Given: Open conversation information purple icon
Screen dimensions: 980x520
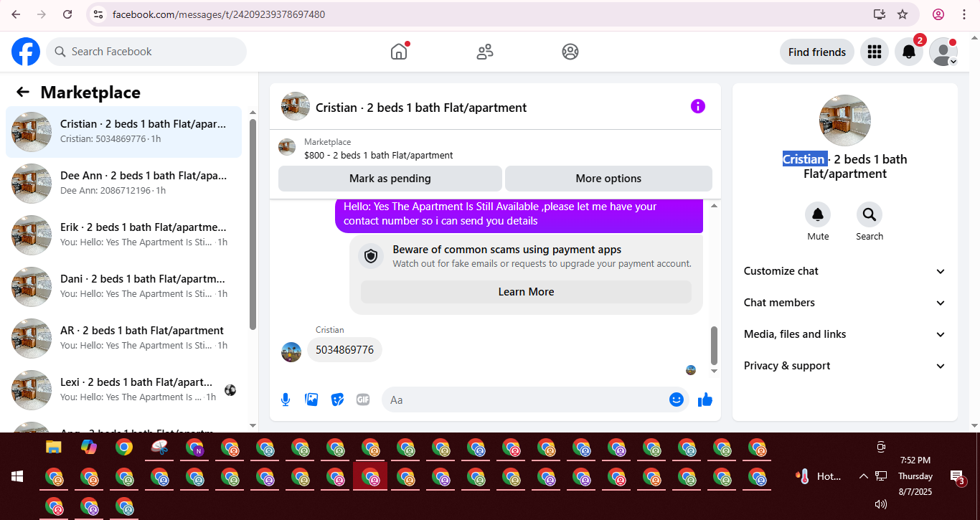Looking at the screenshot, I should [698, 106].
